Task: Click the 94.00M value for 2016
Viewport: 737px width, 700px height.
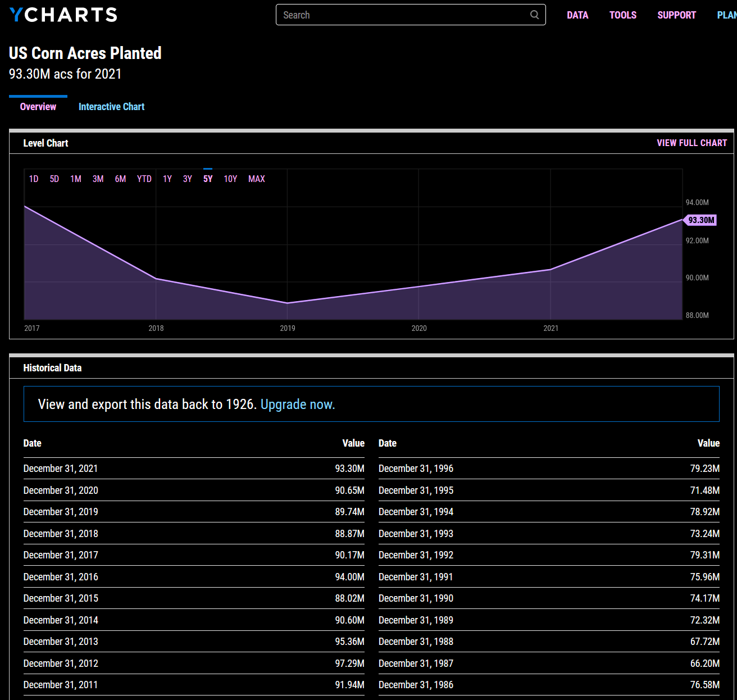Action: [349, 577]
